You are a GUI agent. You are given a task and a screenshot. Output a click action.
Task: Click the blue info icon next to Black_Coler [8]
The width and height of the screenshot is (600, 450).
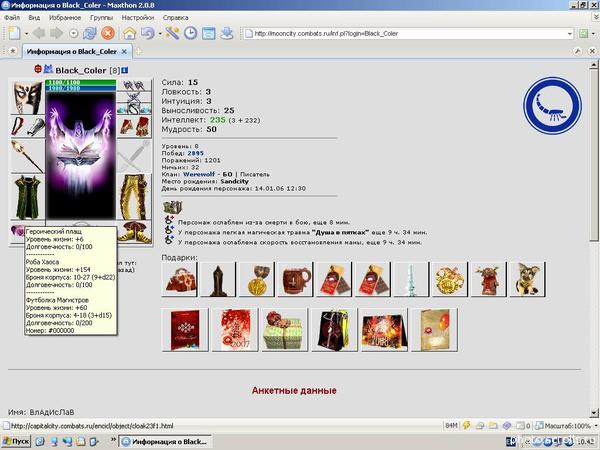[125, 70]
